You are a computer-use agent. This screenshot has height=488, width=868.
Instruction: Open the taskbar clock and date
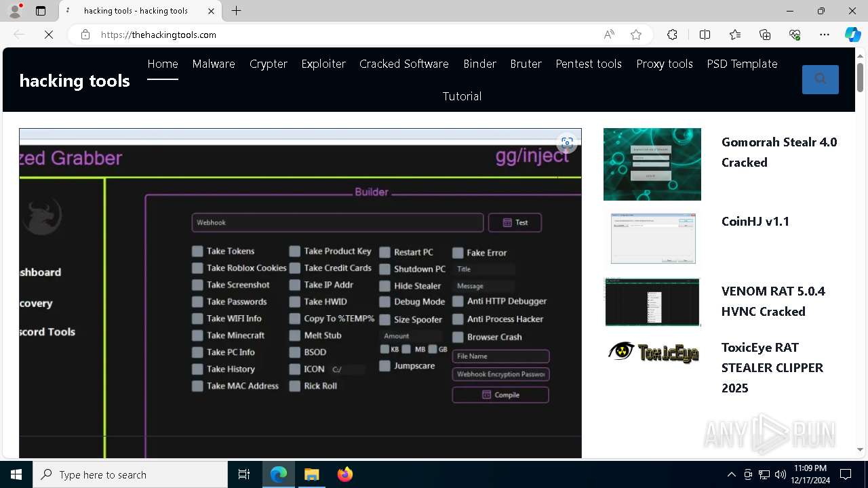pos(810,474)
